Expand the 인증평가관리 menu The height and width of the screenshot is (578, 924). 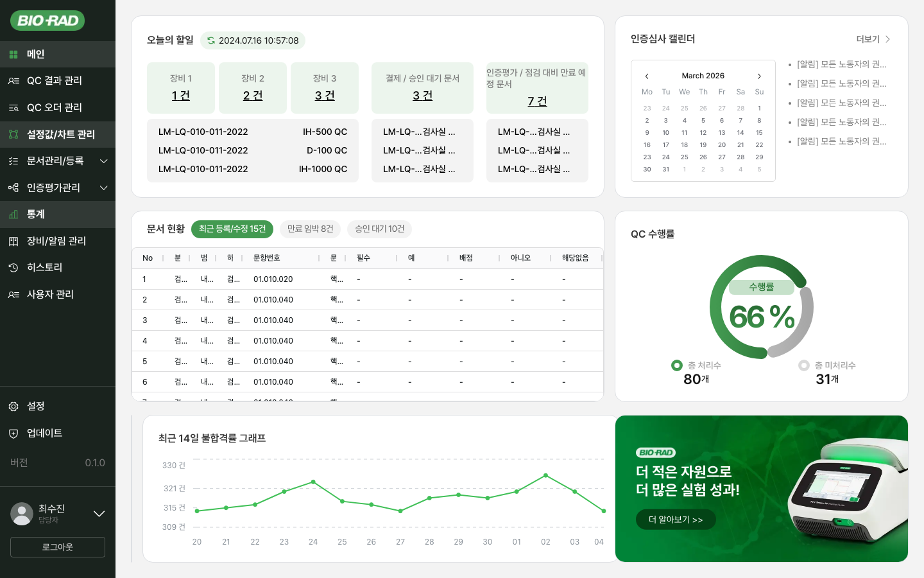pyautogui.click(x=104, y=188)
